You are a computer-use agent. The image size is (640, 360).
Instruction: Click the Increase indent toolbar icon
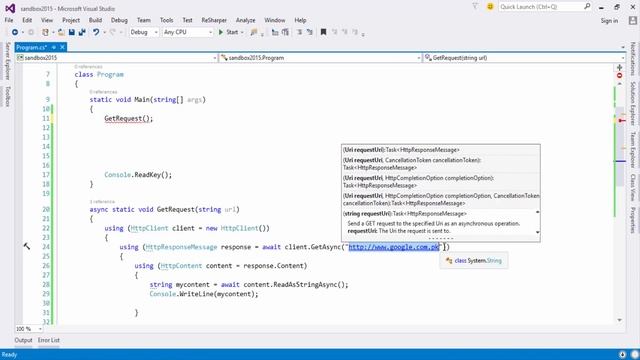(285, 32)
